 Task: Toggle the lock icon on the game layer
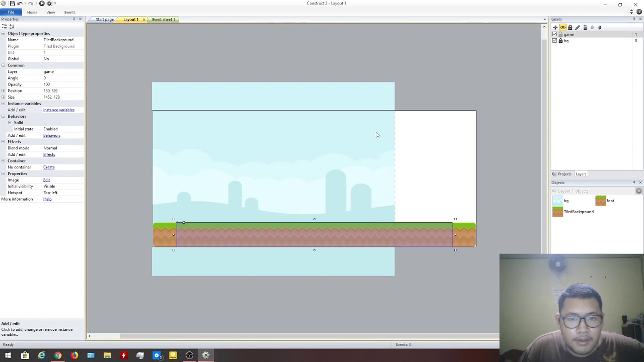[x=560, y=34]
